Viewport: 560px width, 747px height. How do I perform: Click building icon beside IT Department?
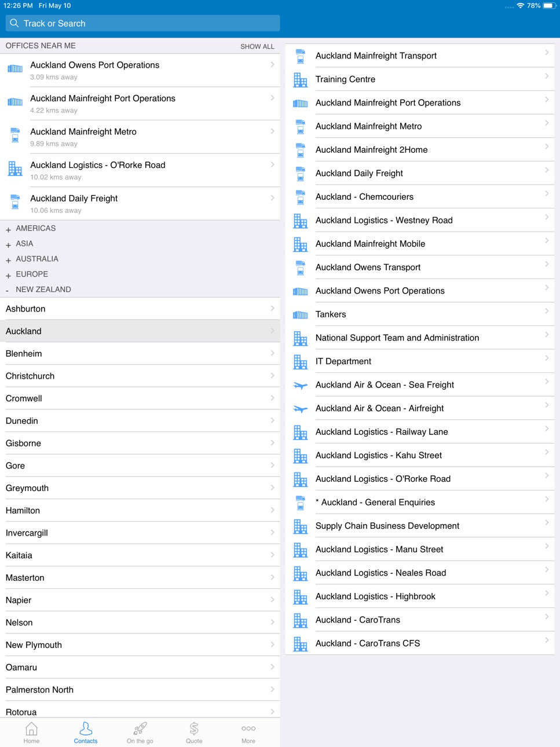coord(300,362)
